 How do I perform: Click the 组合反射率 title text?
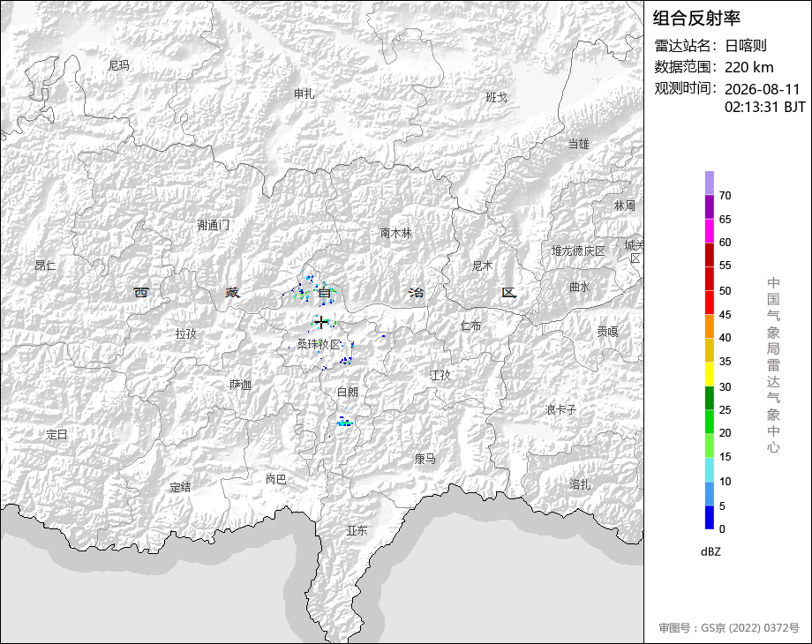(x=696, y=19)
